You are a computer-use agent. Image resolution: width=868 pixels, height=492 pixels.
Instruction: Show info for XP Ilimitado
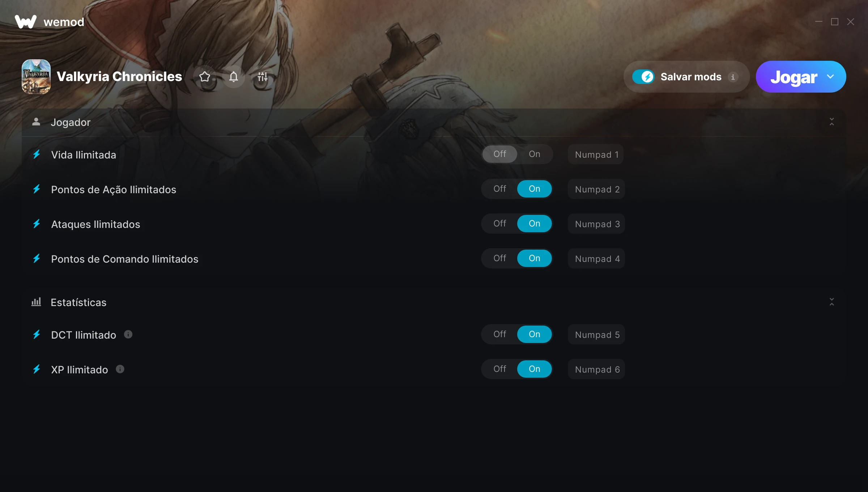tap(120, 369)
